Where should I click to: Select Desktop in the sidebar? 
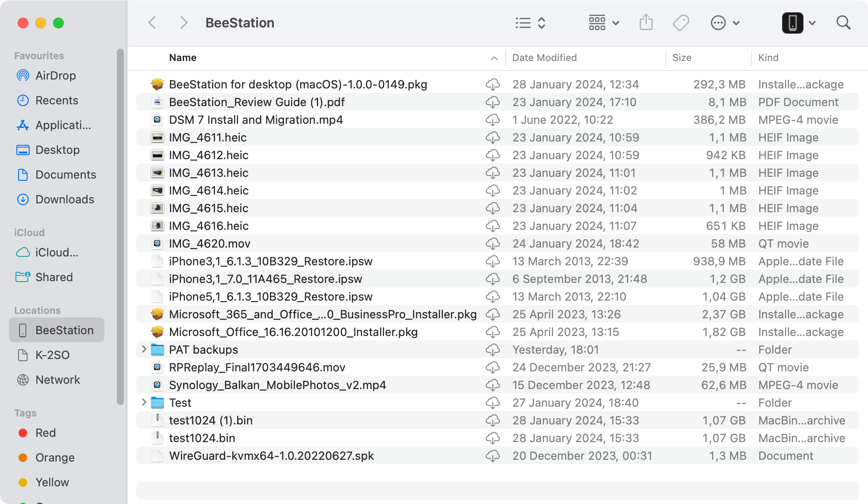click(58, 150)
